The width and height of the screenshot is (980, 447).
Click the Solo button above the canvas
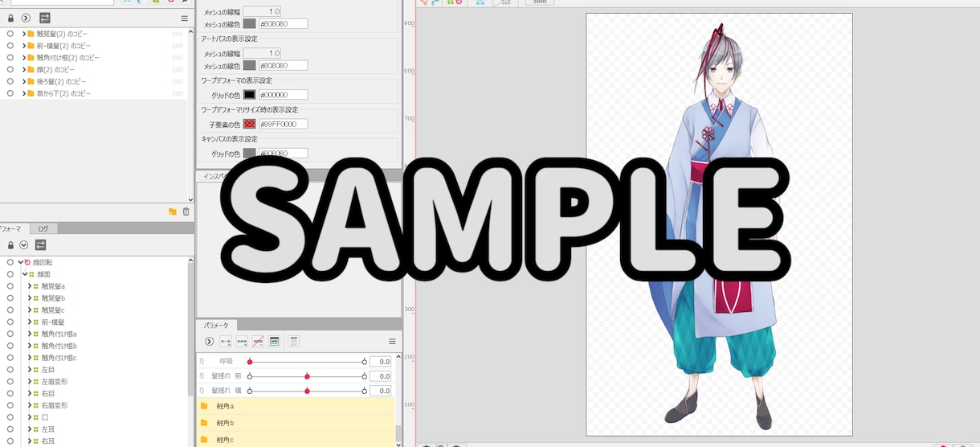pos(539,2)
